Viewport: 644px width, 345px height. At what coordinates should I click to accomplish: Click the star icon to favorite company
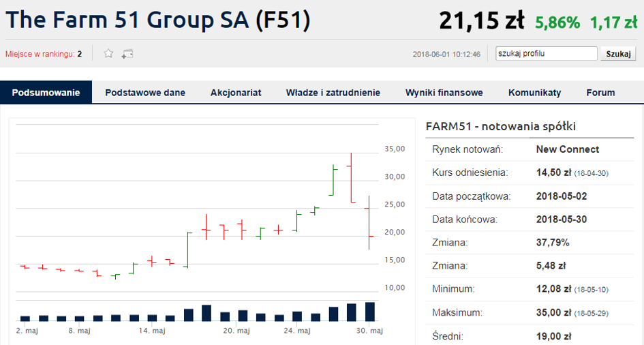pos(108,54)
